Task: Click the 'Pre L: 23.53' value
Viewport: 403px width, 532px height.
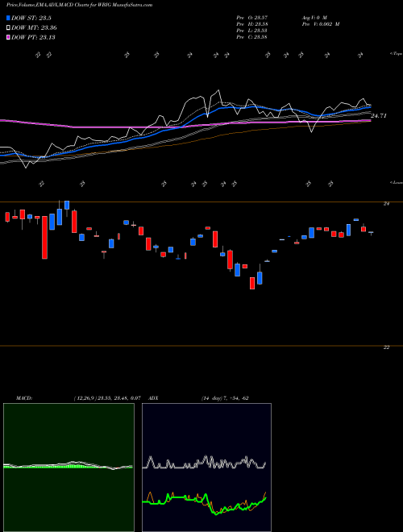Action: coord(251,31)
